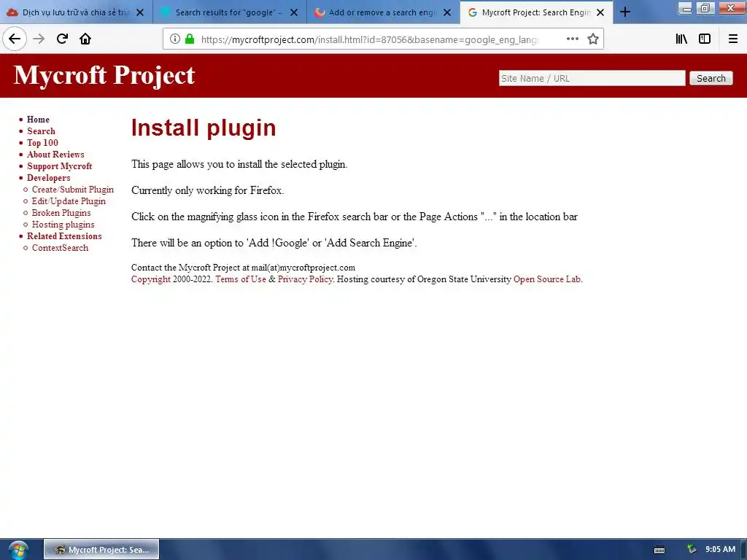Open Terms of Use link
This screenshot has height=560, width=747.
point(241,279)
